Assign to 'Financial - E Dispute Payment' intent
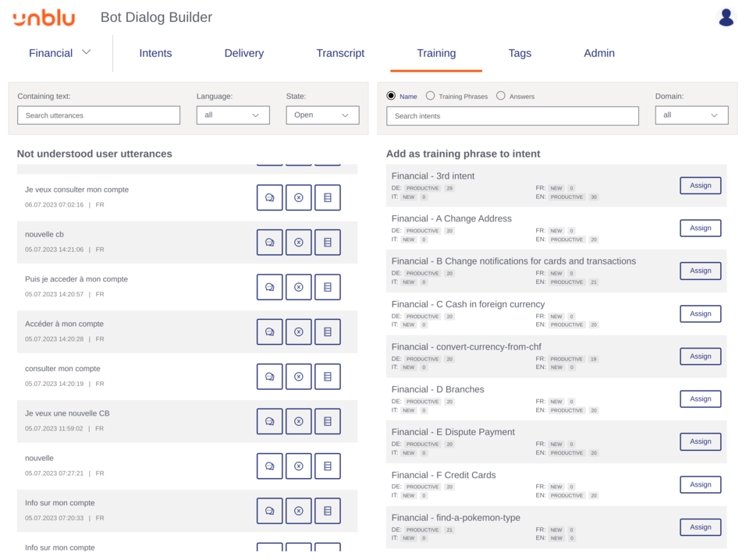This screenshot has width=746, height=560. coord(700,441)
